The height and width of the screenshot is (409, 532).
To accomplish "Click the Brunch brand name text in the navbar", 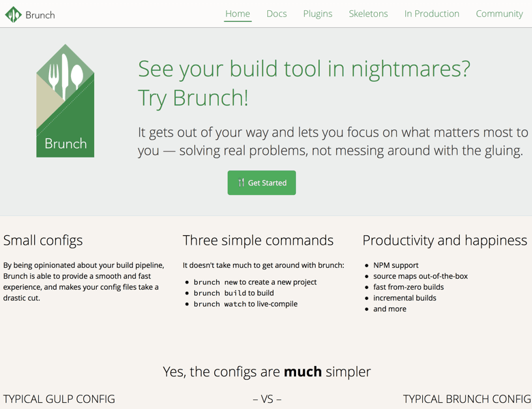I will (40, 15).
